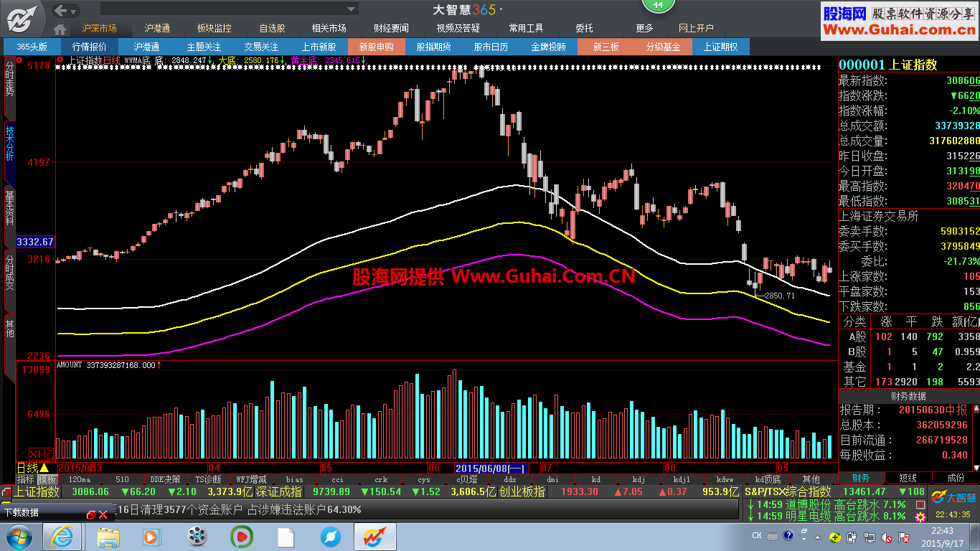Image resolution: width=980 pixels, height=551 pixels.
Task: Open the 沪港通 top menu
Action: 157,29
